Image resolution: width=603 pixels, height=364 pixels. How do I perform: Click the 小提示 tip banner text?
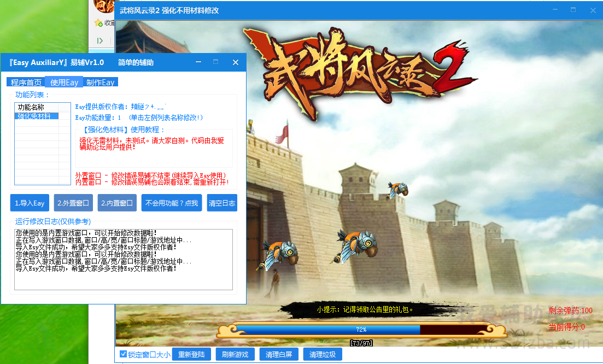[x=365, y=309]
